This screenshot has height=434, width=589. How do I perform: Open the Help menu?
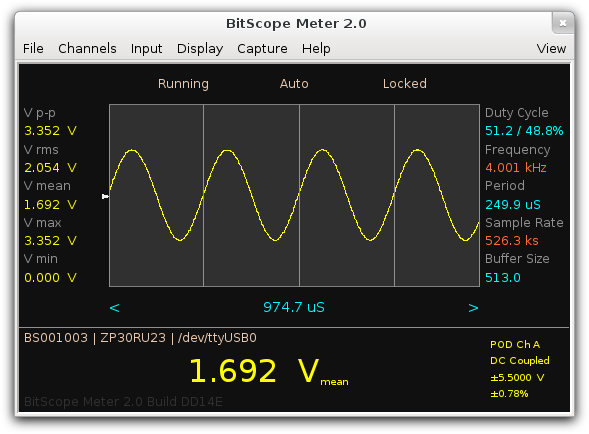pyautogui.click(x=316, y=48)
